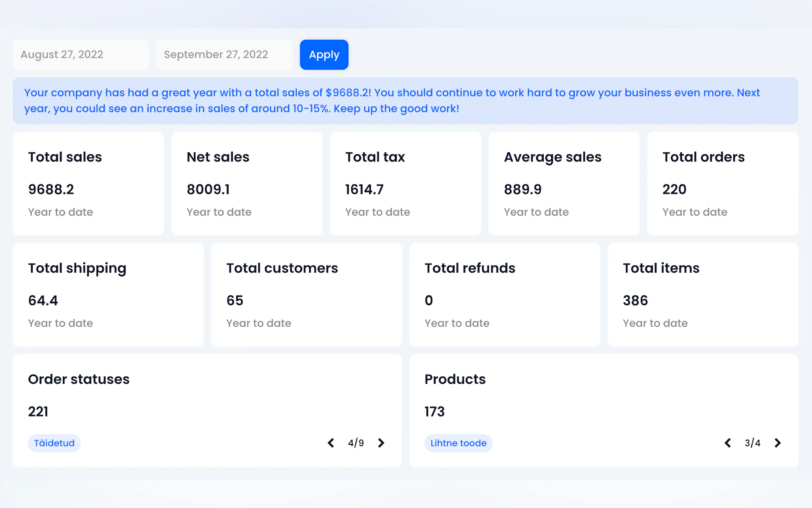Click previous arrow in Order statuses card
812x508 pixels.
click(331, 443)
